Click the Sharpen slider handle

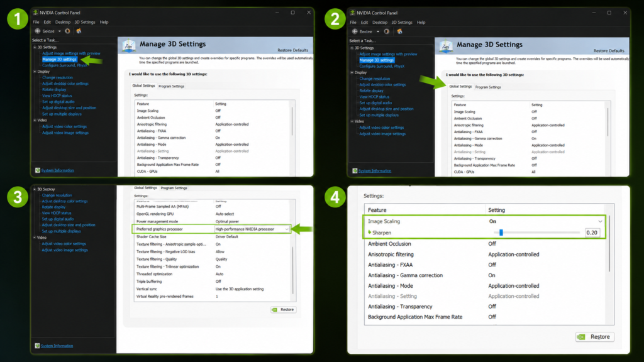(501, 233)
